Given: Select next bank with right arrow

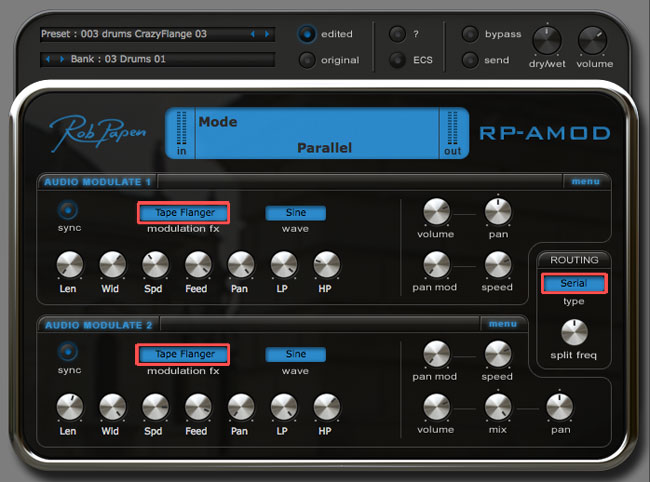Looking at the screenshot, I should [62, 59].
